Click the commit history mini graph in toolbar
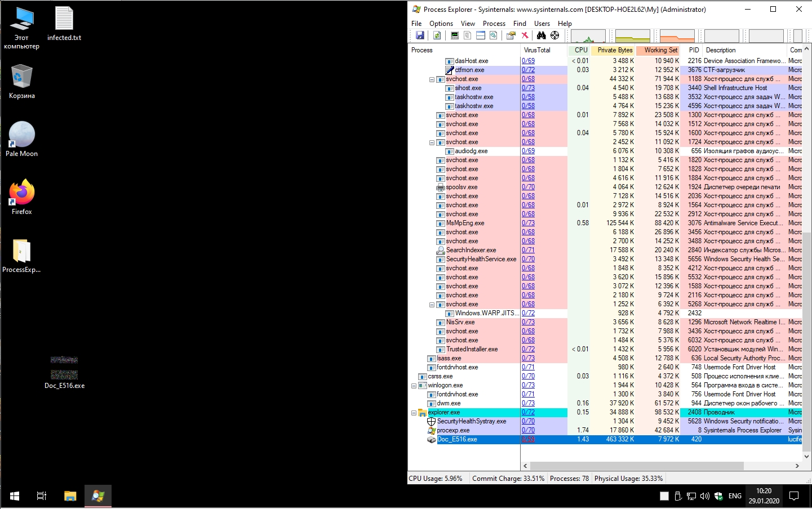The width and height of the screenshot is (812, 509). pyautogui.click(x=633, y=36)
